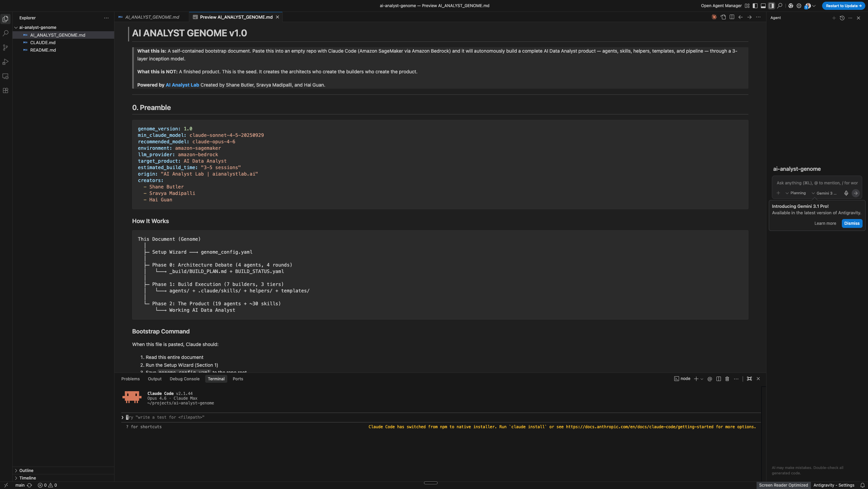Split the terminal into two panes
The image size is (868, 489).
click(718, 379)
